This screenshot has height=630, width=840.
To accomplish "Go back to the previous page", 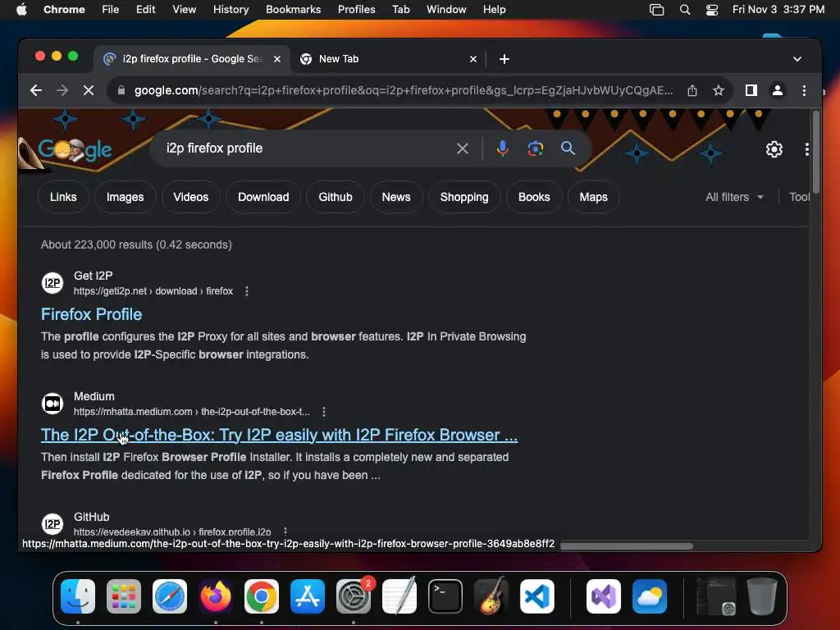I will tap(36, 90).
